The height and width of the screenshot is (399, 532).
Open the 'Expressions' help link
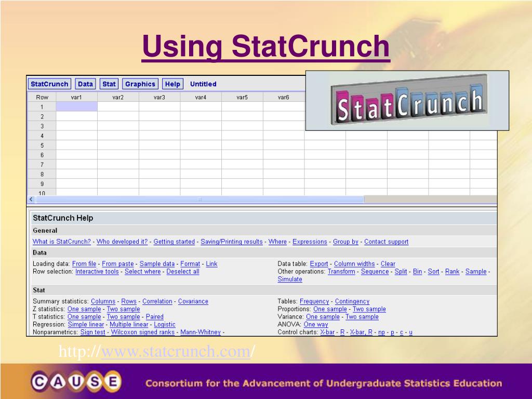310,242
